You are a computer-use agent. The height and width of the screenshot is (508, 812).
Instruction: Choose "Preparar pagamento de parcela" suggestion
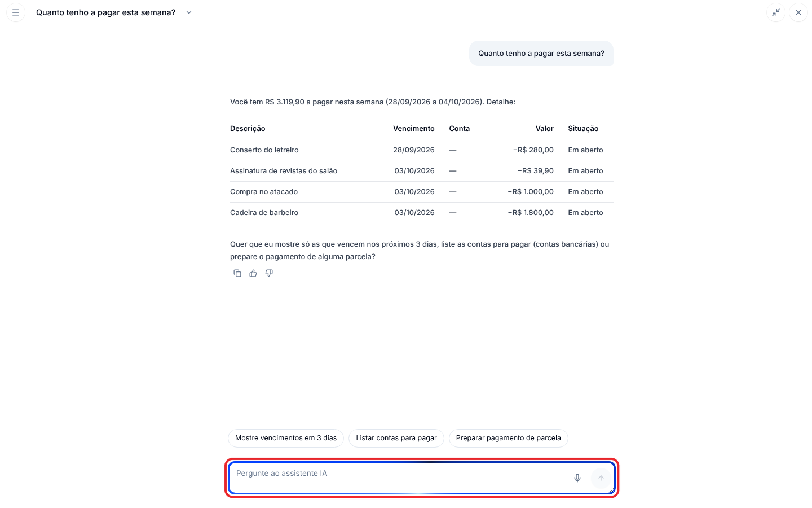coord(508,438)
